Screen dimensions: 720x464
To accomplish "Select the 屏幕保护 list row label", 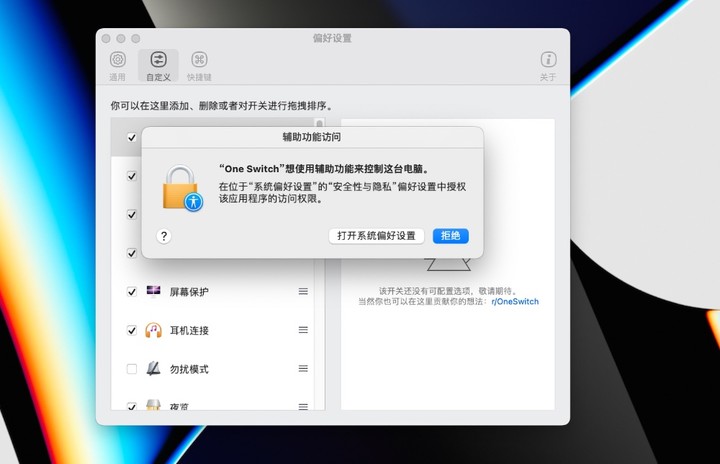I will pos(189,292).
